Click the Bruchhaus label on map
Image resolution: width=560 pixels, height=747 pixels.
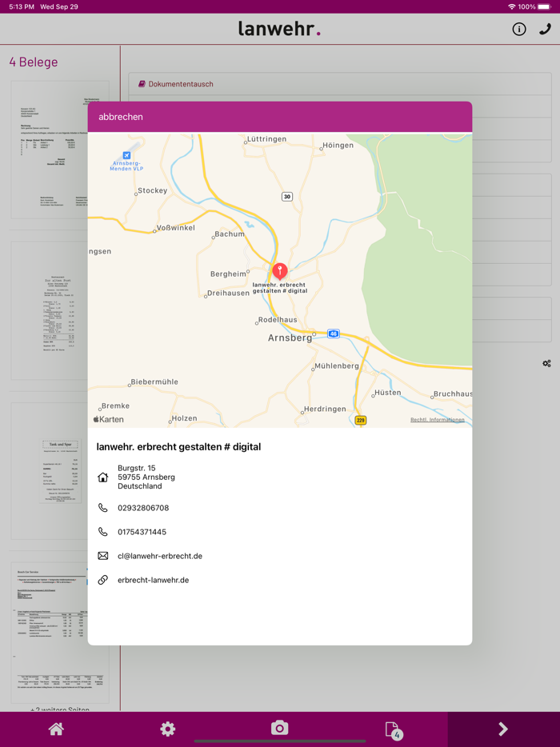453,394
